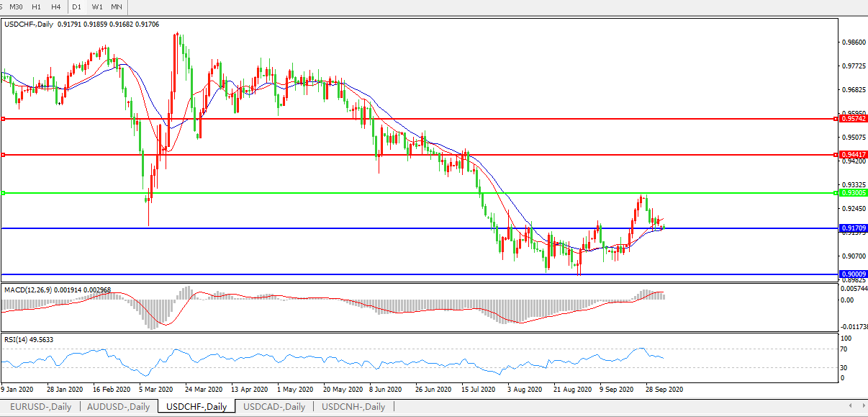Choose the MN monthly timeframe

116,6
